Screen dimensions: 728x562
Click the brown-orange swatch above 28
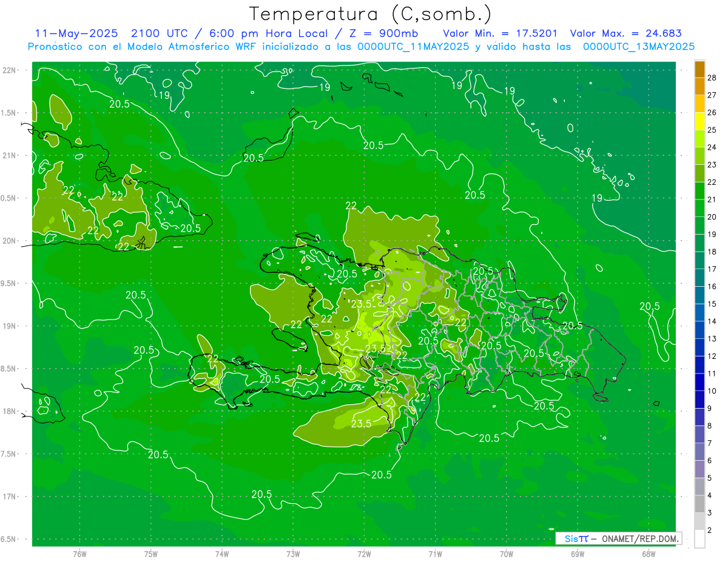pos(699,69)
